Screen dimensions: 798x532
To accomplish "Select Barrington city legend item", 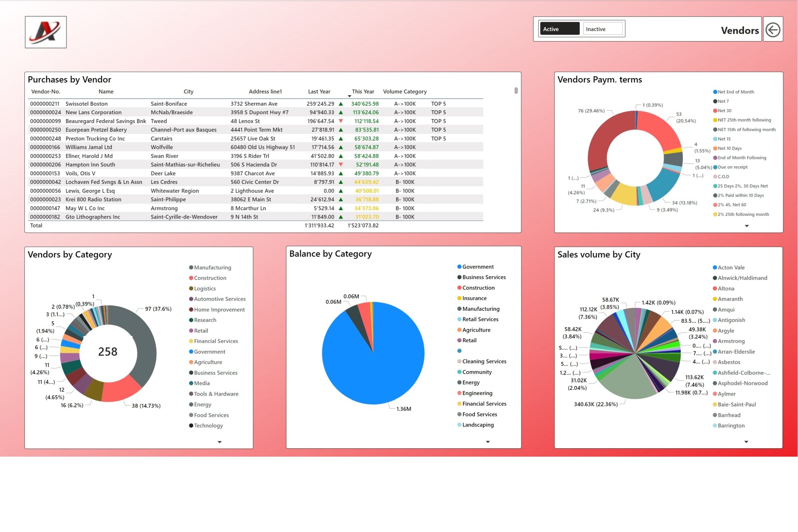I will [728, 426].
